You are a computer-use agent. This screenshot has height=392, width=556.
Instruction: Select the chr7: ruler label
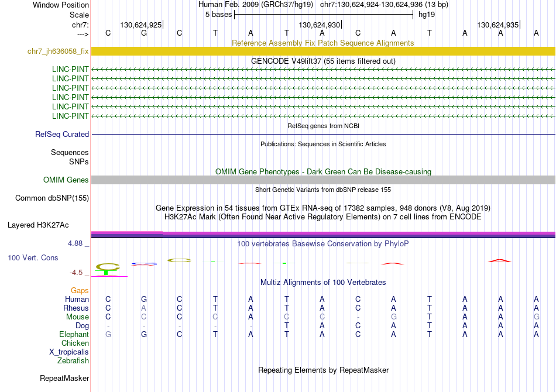point(80,25)
